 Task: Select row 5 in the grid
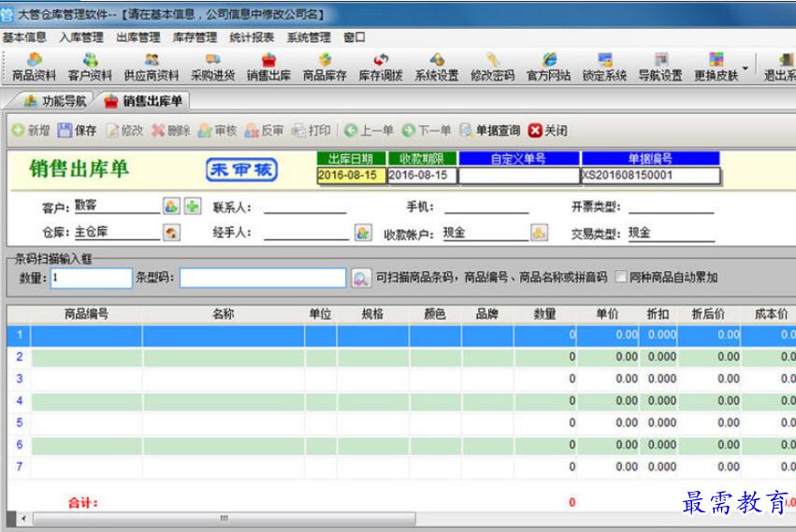click(401, 423)
